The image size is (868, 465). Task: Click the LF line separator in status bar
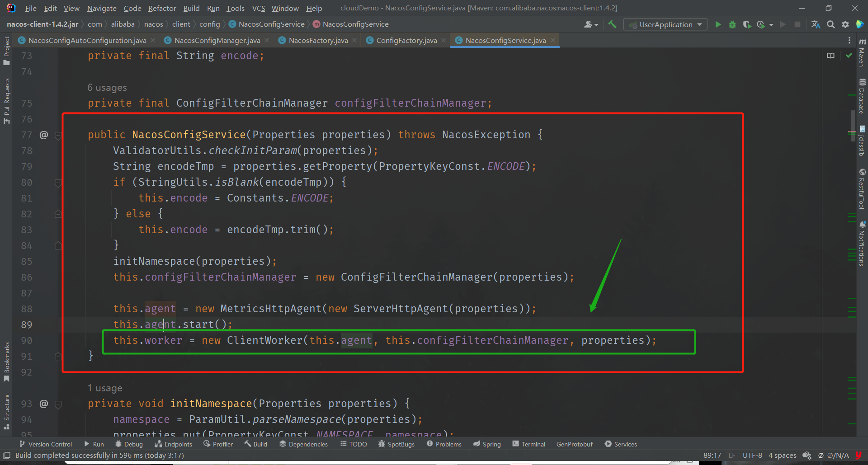[x=732, y=456]
